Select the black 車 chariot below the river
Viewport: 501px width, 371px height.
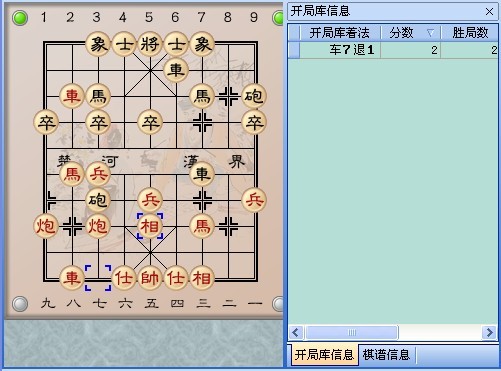pyautogui.click(x=202, y=174)
